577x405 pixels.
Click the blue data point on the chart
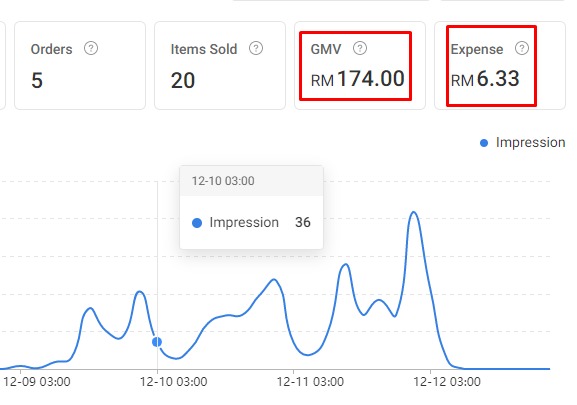[x=157, y=342]
